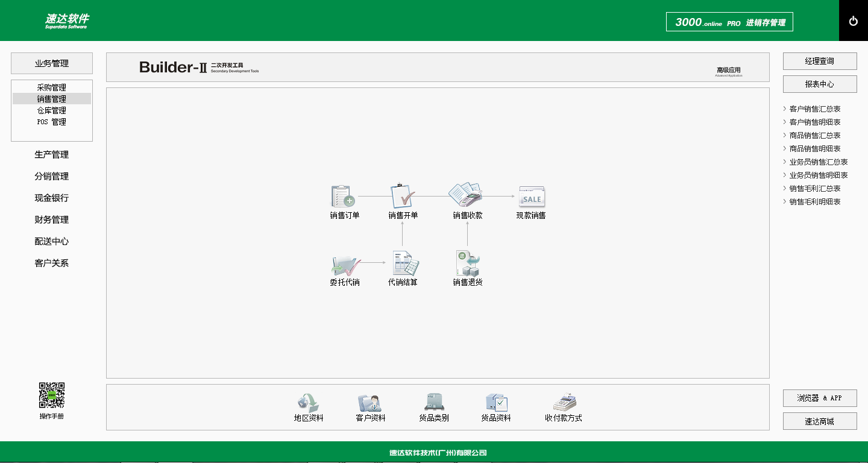The image size is (868, 463).
Task: Select 采购管理 in the business list
Action: [52, 87]
